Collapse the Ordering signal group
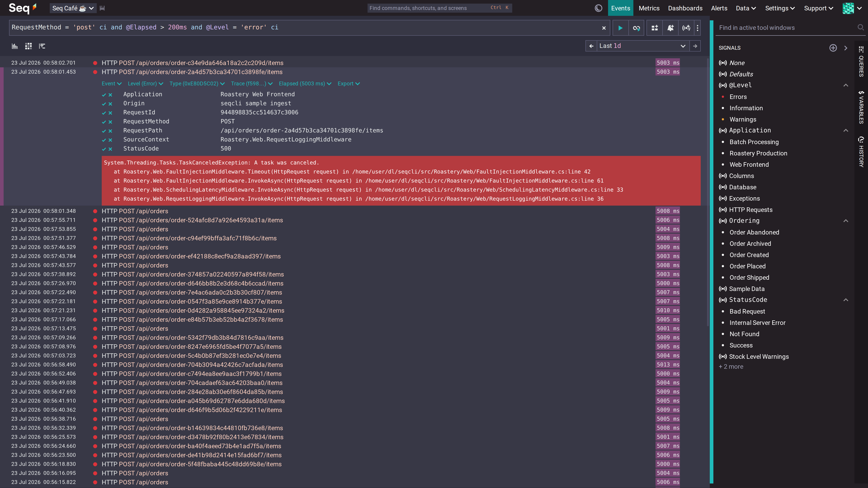The height and width of the screenshot is (488, 868). click(x=846, y=221)
